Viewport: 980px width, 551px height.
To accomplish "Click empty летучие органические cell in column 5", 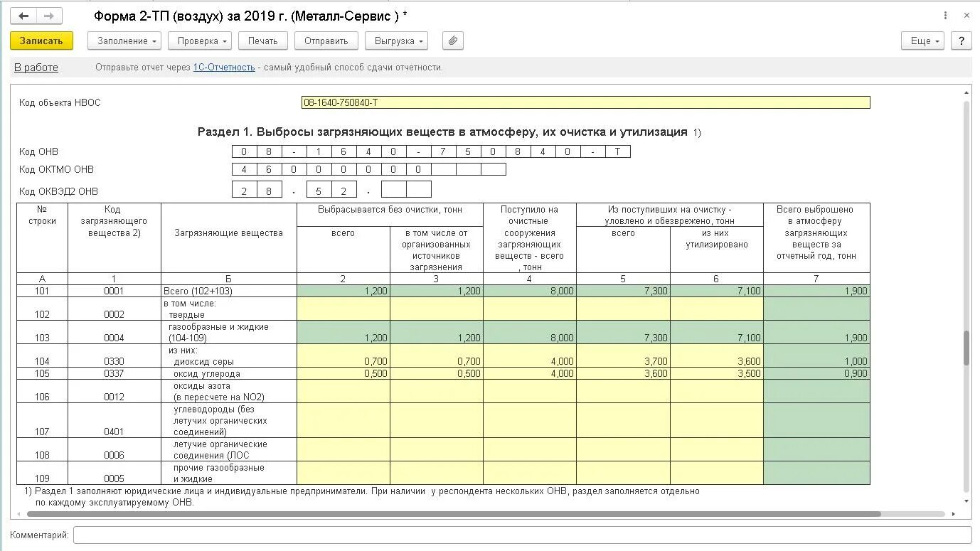I will pos(623,449).
